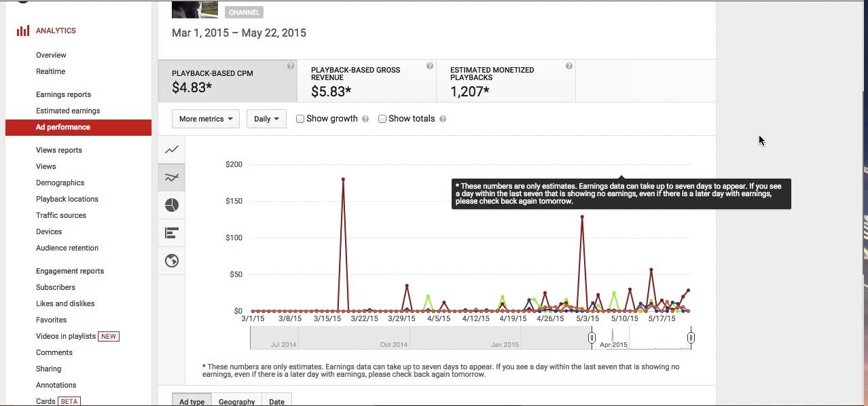
Task: Open Audience retention report
Action: click(x=67, y=248)
